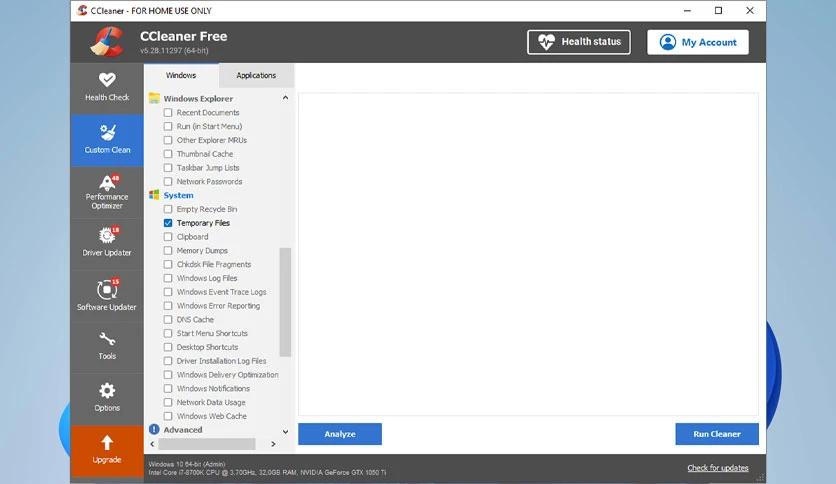The image size is (836, 484).
Task: Select the Custom Clean sidebar icon
Action: pyautogui.click(x=107, y=140)
